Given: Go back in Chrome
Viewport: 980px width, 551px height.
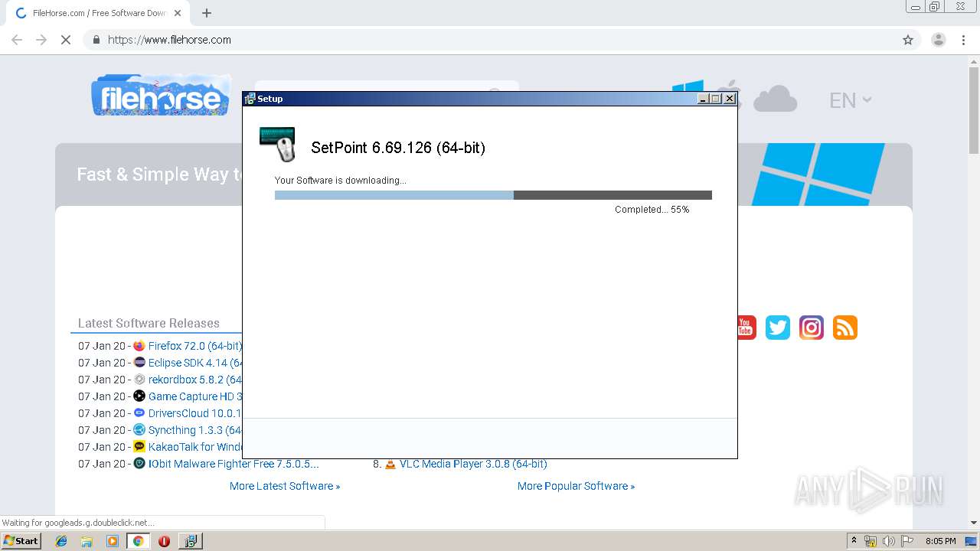Looking at the screenshot, I should coord(17,40).
